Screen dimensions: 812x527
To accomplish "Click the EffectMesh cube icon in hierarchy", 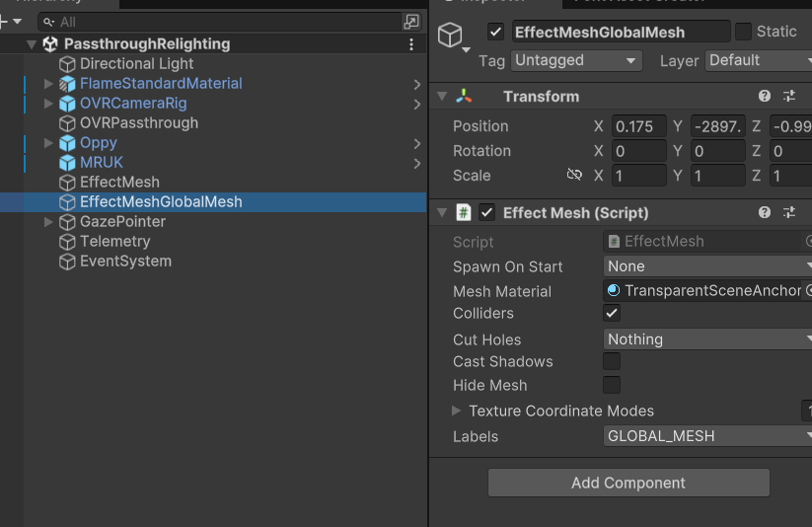I will click(x=67, y=183).
